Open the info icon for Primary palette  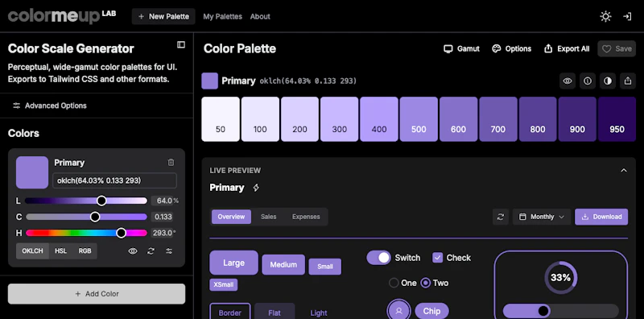(588, 81)
